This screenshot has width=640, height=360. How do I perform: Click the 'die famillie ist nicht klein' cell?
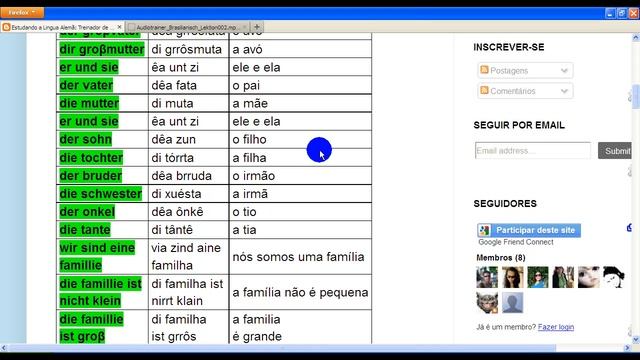click(x=102, y=292)
